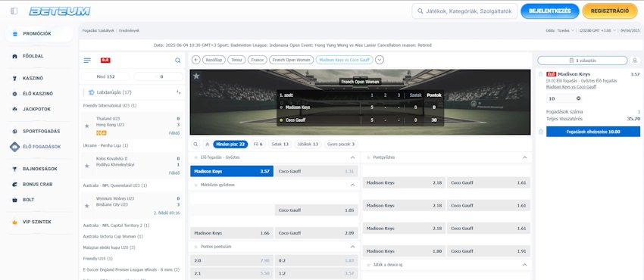Open Sportfogadás section

41,131
